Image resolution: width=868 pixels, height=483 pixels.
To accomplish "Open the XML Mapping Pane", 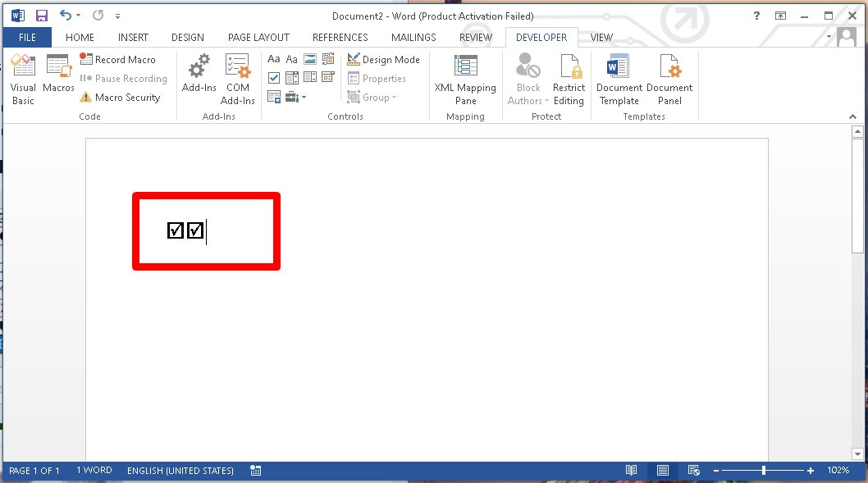I will pyautogui.click(x=465, y=80).
